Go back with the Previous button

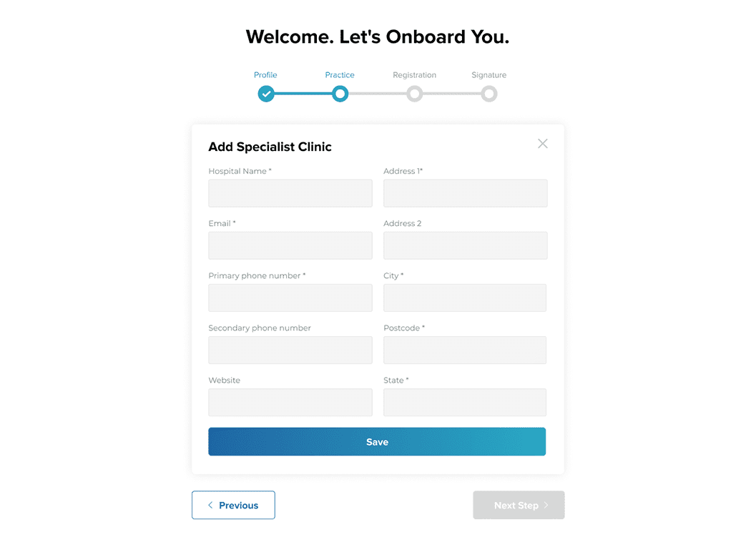(233, 505)
